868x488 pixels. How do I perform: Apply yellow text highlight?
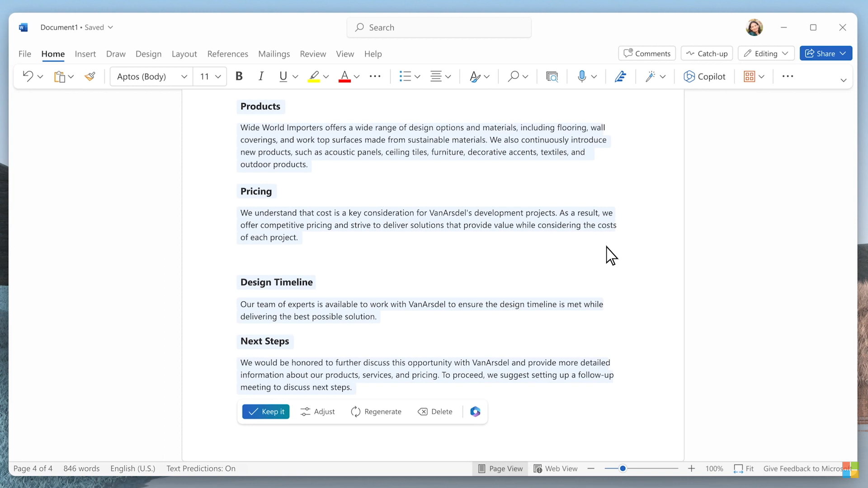coord(314,76)
